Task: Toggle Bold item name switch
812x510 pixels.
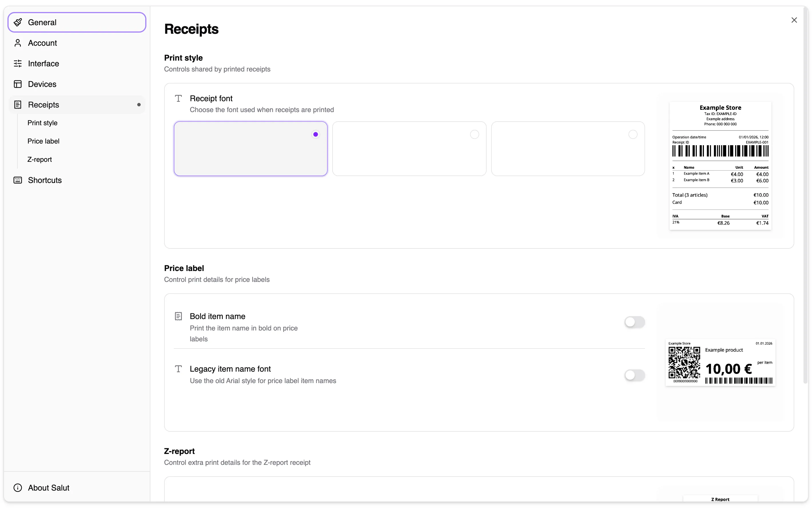Action: 634,322
